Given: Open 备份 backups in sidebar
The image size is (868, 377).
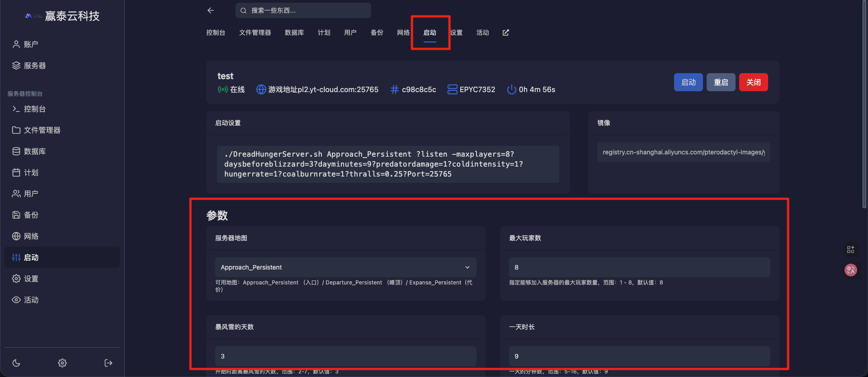Looking at the screenshot, I should tap(31, 215).
